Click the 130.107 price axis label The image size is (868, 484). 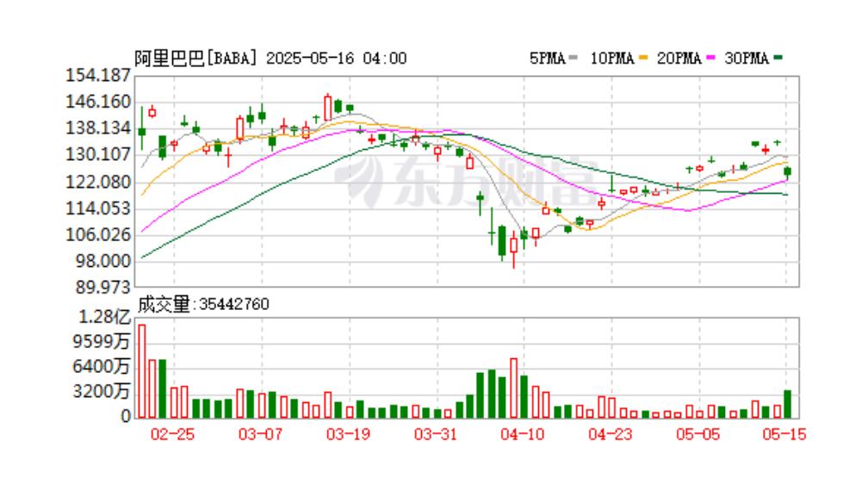coord(98,154)
